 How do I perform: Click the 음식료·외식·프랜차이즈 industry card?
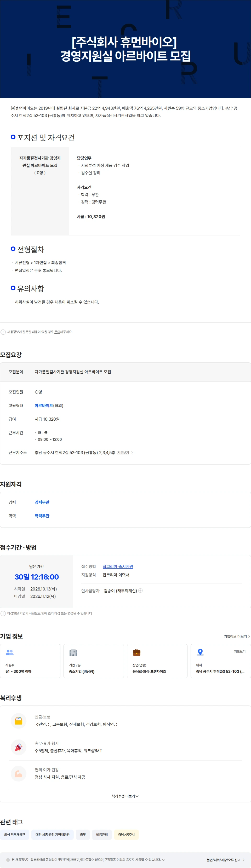[x=157, y=661]
